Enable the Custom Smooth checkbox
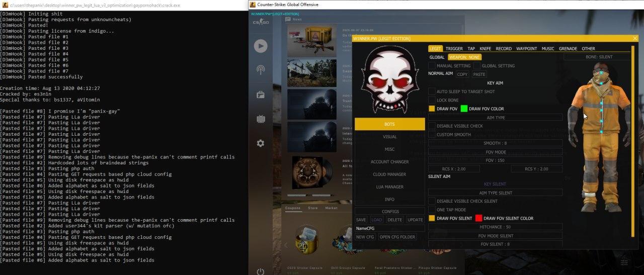 (x=432, y=134)
